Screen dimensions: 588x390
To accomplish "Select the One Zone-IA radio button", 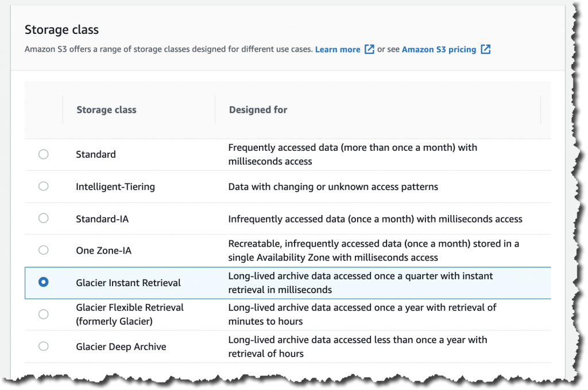I will point(43,250).
